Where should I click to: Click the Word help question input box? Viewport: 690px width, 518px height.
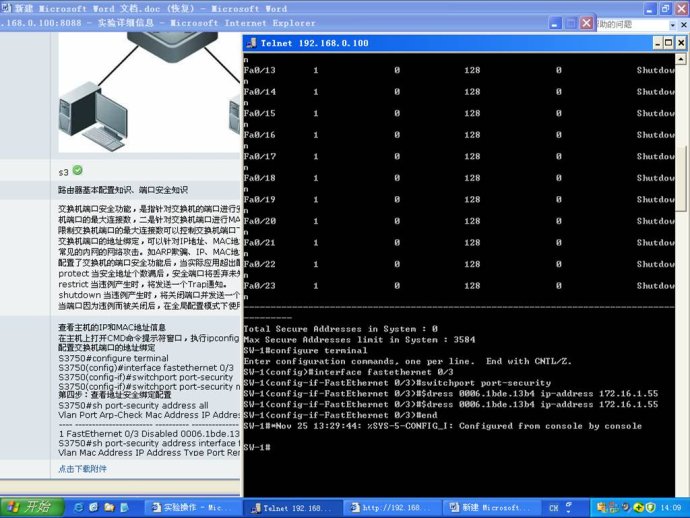pyautogui.click(x=631, y=25)
